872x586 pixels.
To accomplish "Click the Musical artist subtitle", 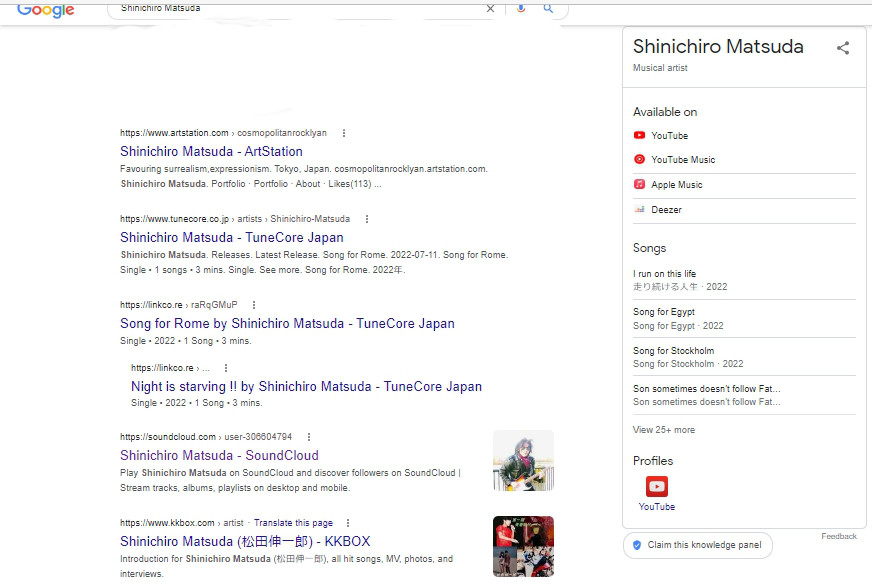I will [x=660, y=68].
